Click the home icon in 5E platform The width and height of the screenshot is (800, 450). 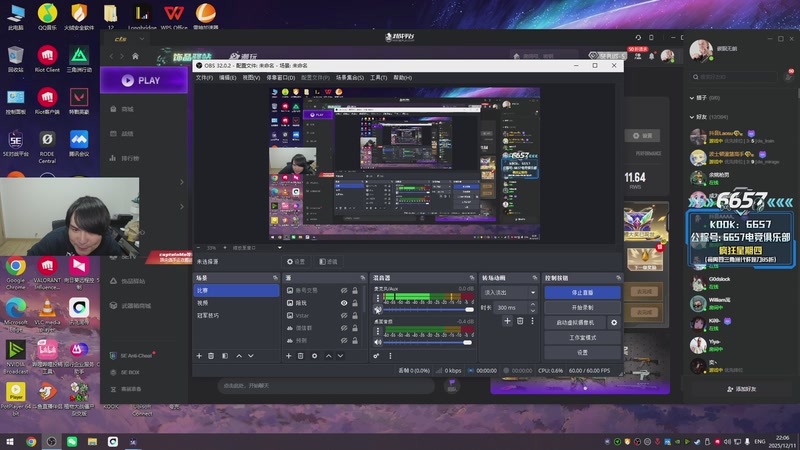tap(135, 56)
